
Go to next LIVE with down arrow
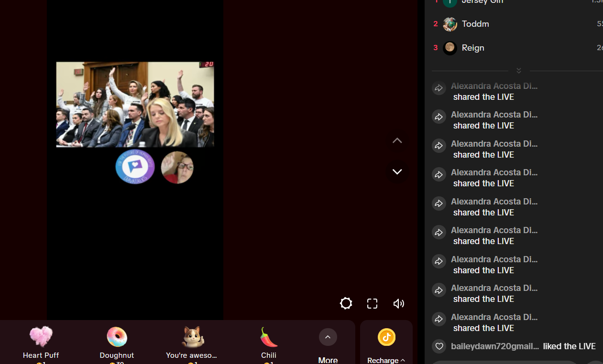pos(397,171)
